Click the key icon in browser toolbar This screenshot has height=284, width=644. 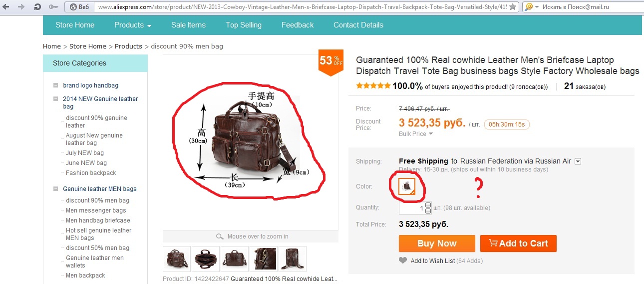pos(53,7)
